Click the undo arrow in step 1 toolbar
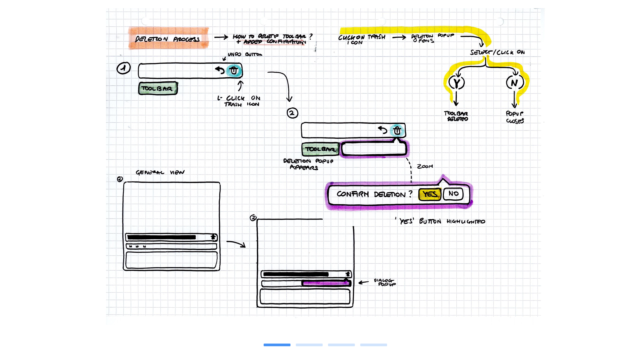This screenshot has height=362, width=644. pos(220,70)
